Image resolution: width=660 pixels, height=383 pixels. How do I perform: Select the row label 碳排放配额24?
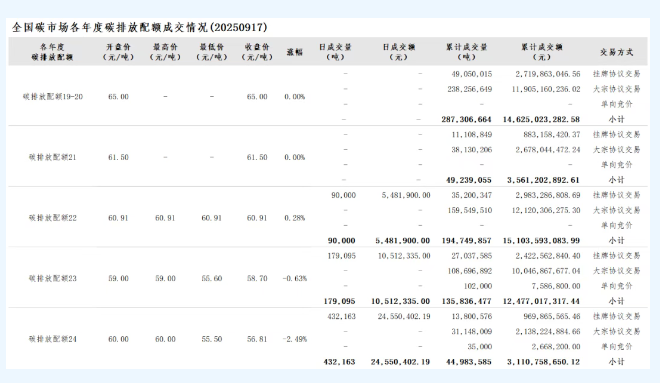tap(53, 339)
